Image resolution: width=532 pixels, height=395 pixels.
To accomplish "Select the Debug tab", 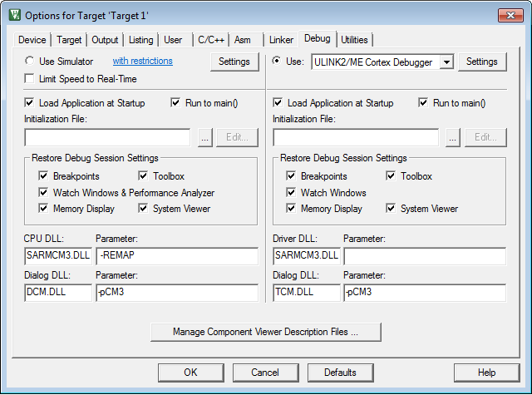I will (x=318, y=39).
